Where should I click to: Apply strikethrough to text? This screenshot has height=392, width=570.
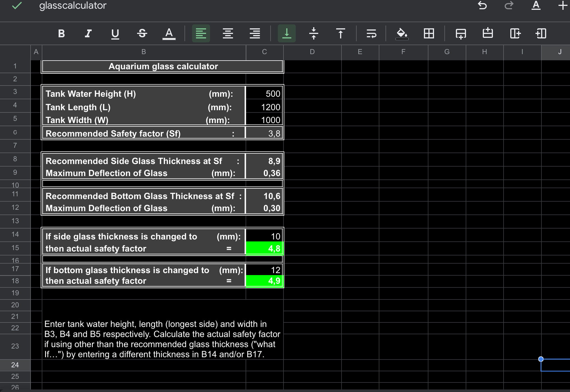click(142, 33)
